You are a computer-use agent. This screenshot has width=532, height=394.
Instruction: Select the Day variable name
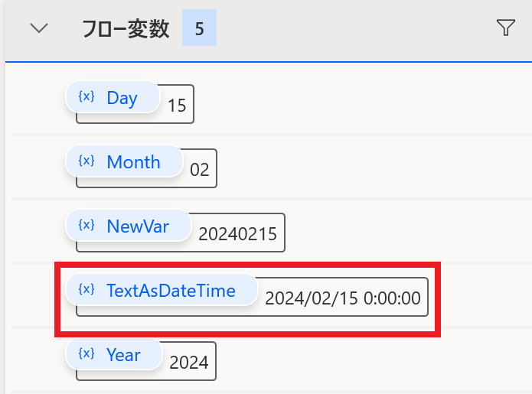(x=122, y=99)
